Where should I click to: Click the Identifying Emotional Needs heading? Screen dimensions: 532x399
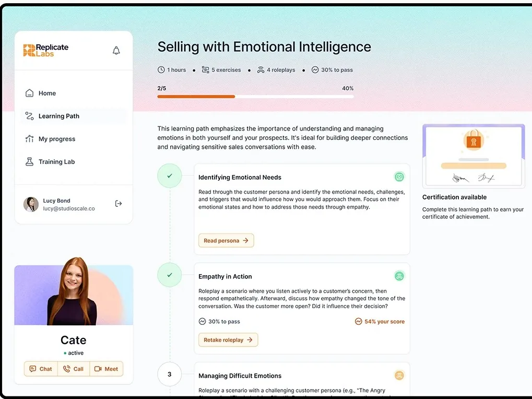coord(240,177)
